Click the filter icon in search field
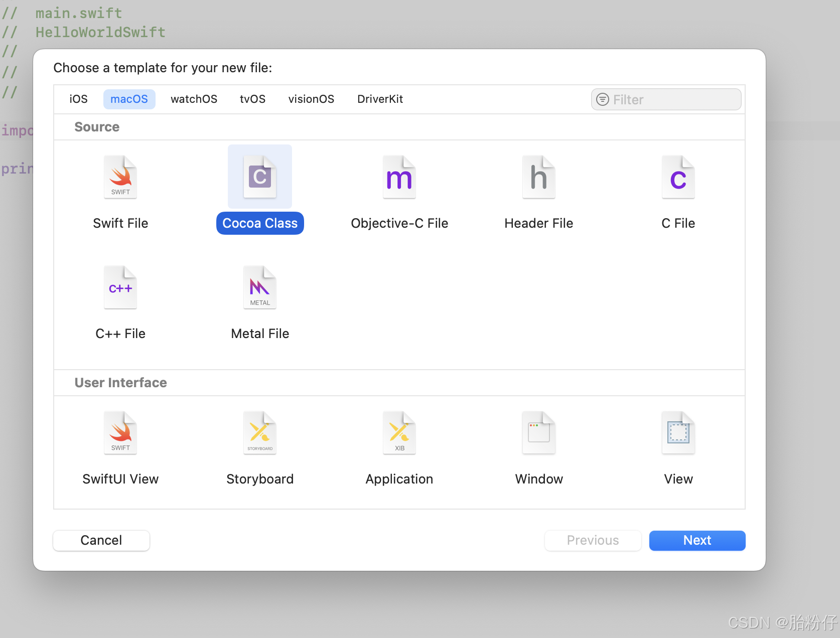Image resolution: width=840 pixels, height=638 pixels. click(603, 99)
